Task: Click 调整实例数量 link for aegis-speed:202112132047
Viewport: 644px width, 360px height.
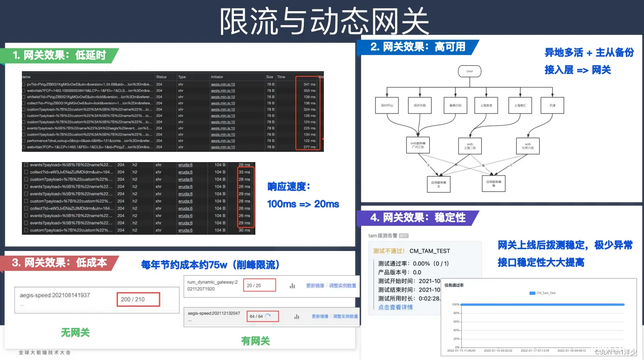Action: click(345, 316)
